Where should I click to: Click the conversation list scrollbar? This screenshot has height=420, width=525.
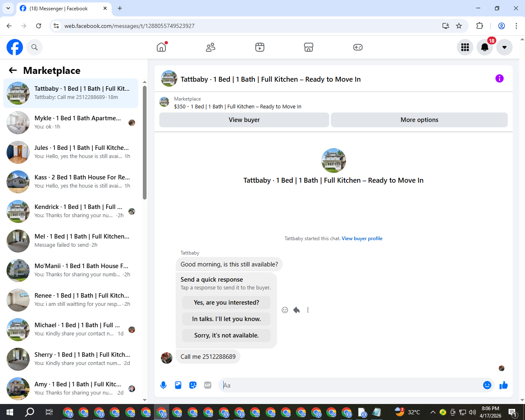click(144, 142)
